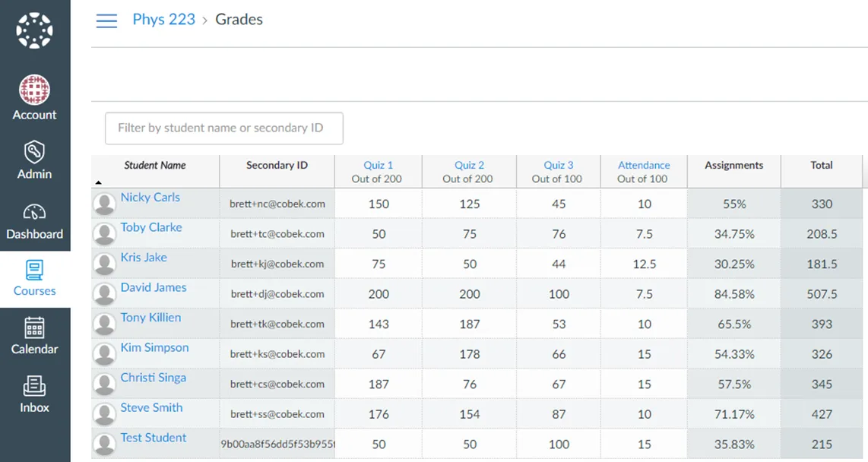
Task: Select Nicky Carls Quiz 1 score 150
Action: click(379, 204)
